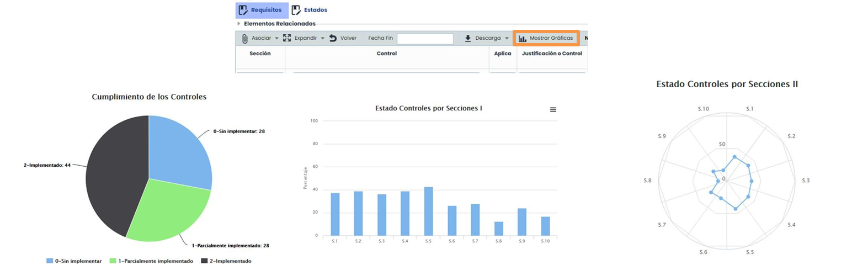Screen dimensions: 868x270
Task: Open the bar chart hamburger menu
Action: (x=553, y=110)
